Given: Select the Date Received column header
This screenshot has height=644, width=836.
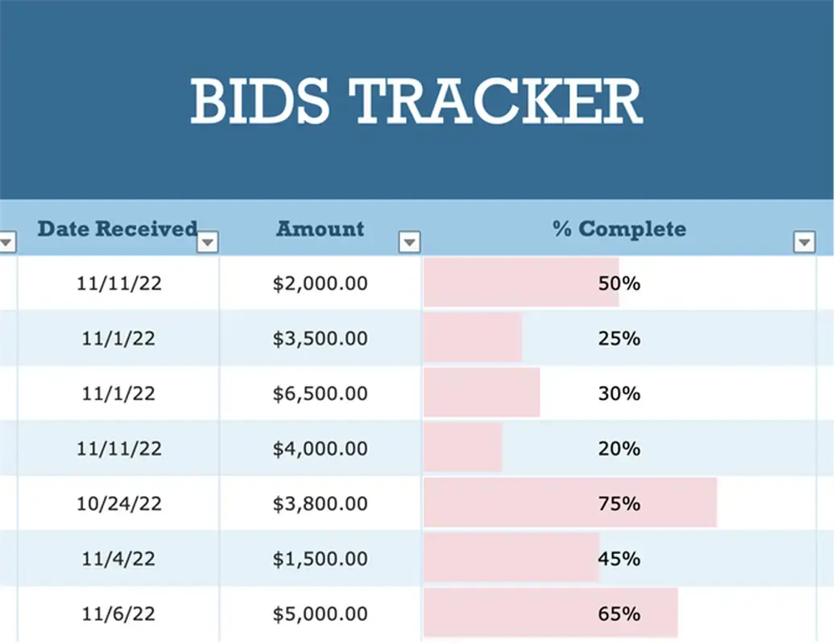Looking at the screenshot, I should pyautogui.click(x=117, y=229).
